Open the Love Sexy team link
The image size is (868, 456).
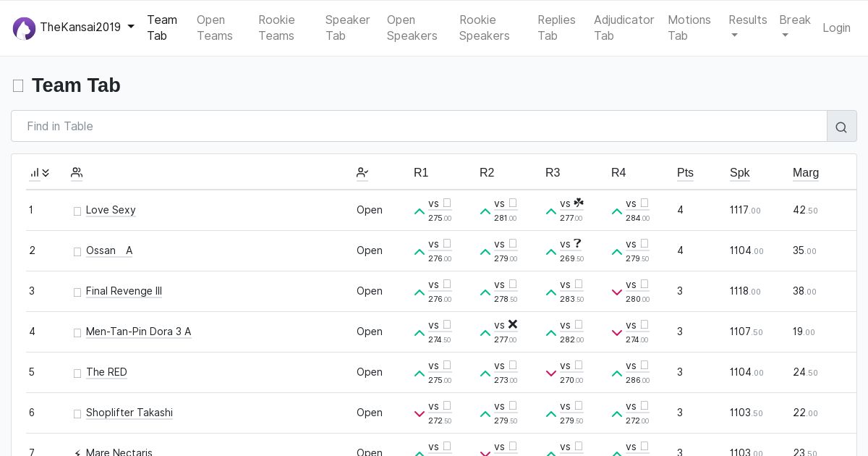(111, 210)
